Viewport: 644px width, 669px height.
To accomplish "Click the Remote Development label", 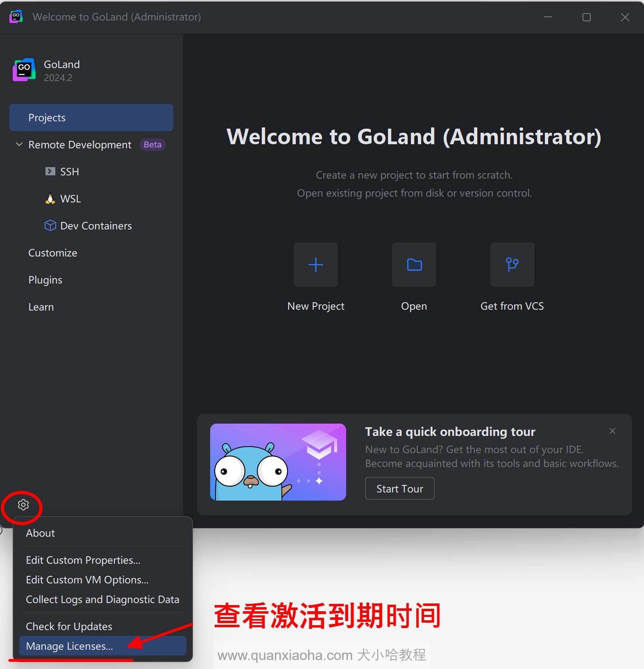I will [80, 145].
